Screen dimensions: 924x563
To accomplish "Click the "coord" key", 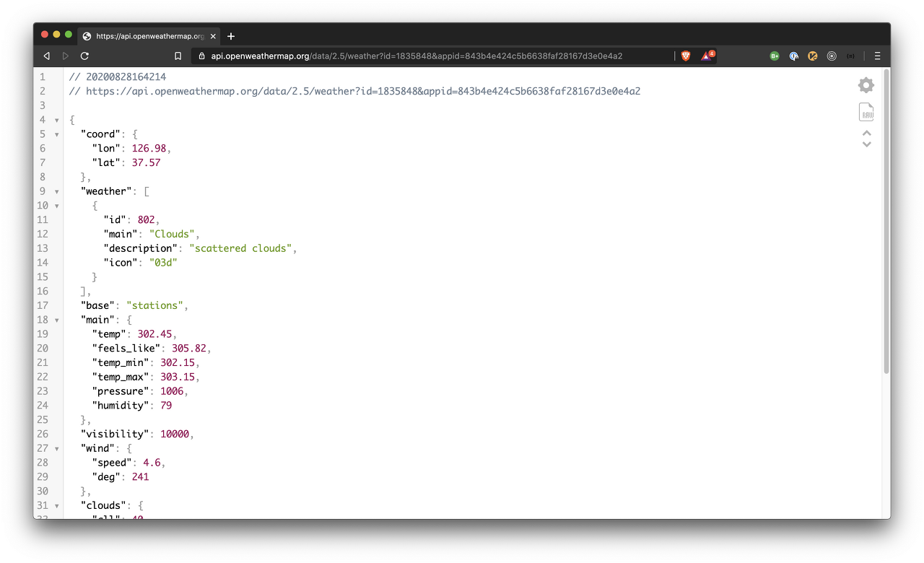I will 100,134.
